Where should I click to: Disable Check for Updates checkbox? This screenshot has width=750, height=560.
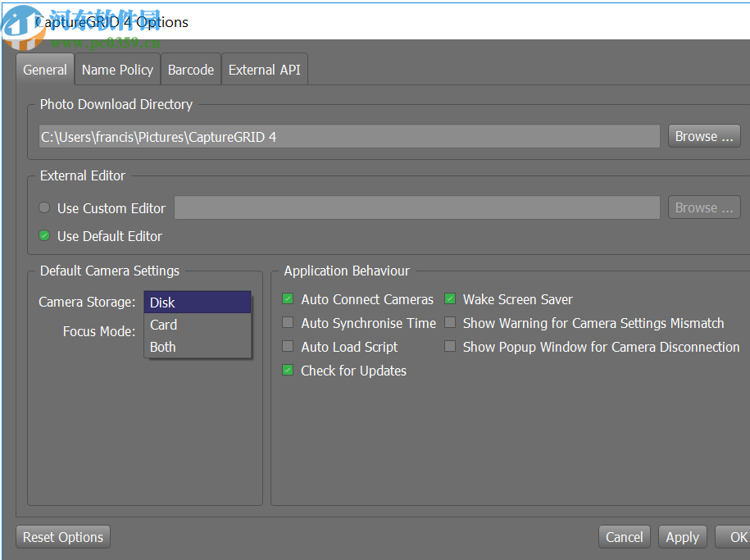point(288,371)
